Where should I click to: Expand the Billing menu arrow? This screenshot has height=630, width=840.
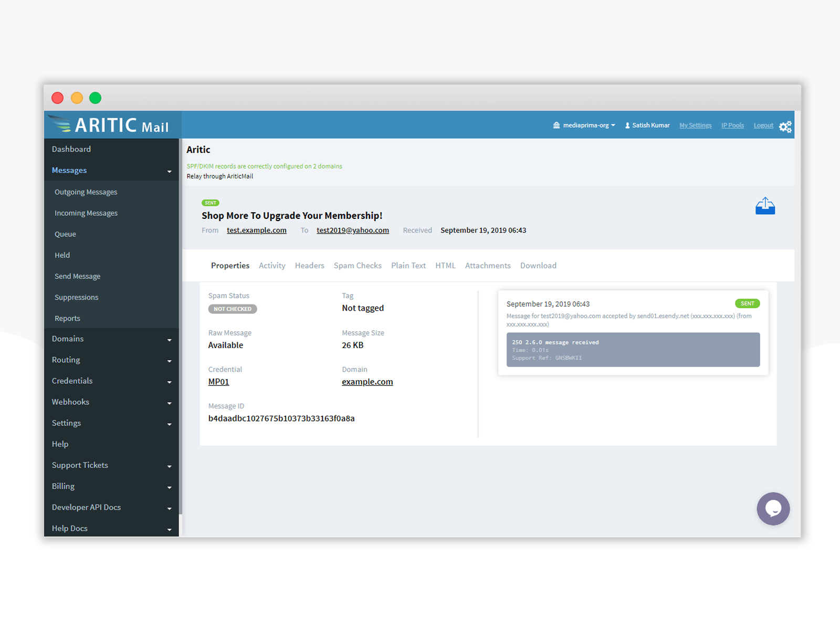[x=169, y=488]
